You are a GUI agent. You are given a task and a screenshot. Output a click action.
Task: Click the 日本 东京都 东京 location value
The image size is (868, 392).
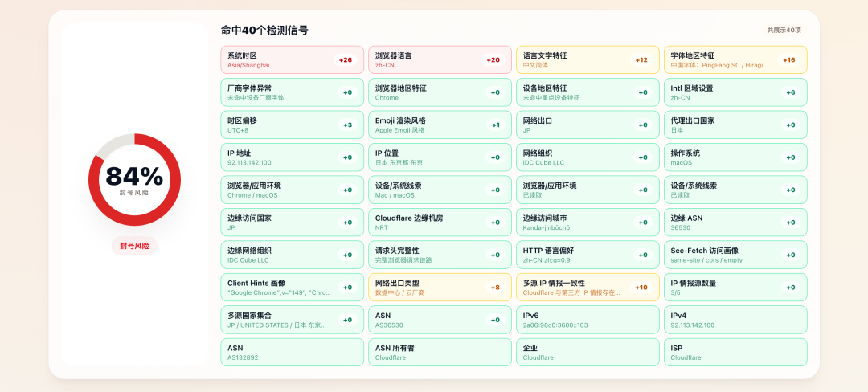click(399, 162)
